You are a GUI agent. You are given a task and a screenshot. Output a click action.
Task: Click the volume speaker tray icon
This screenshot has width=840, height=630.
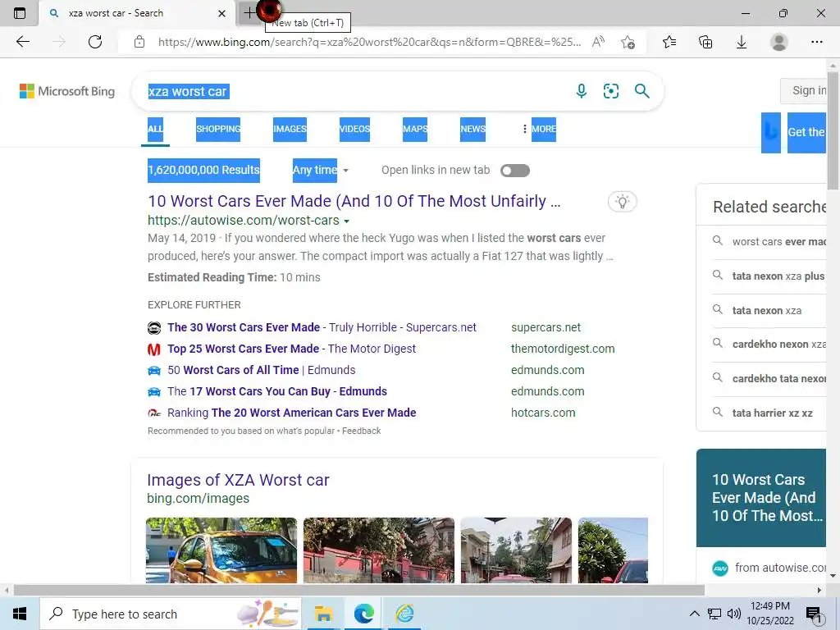point(734,614)
